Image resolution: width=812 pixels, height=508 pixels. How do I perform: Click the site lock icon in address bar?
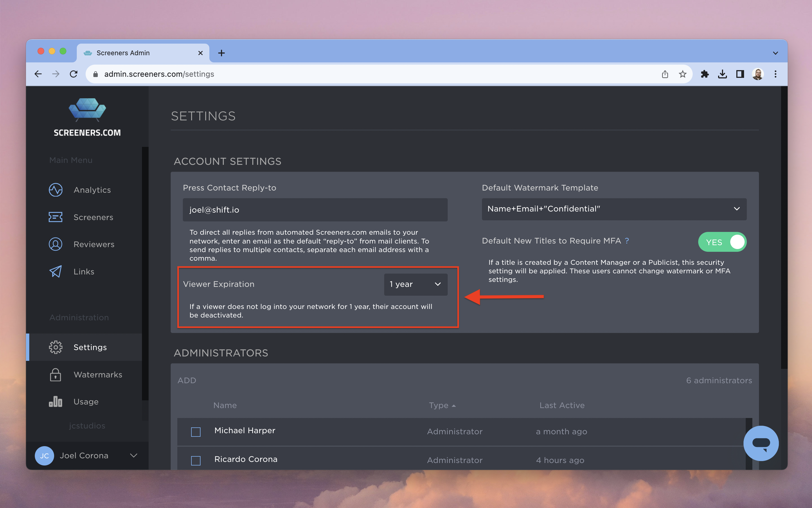pyautogui.click(x=96, y=74)
